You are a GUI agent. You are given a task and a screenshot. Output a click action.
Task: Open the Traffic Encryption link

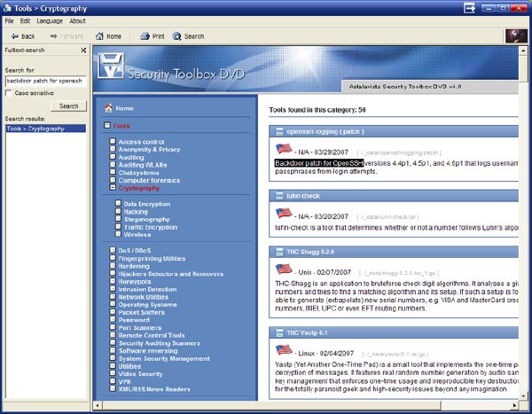(x=151, y=227)
